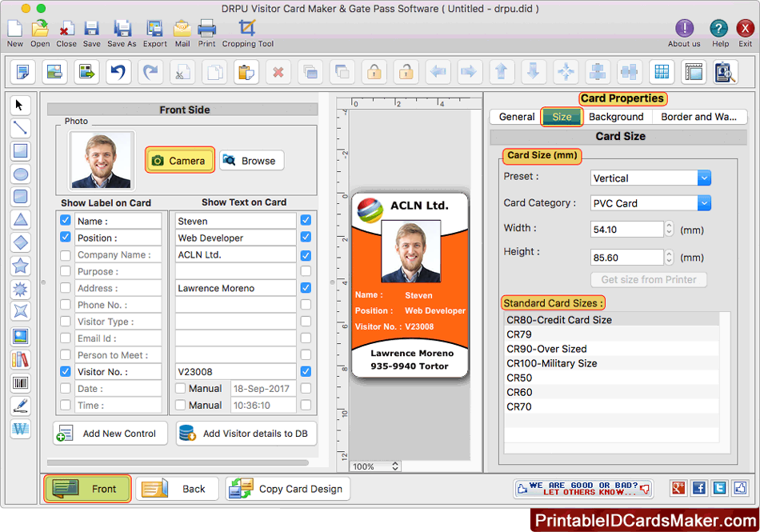Click the Redo arrow icon
Screen dimensions: 760x532
point(150,72)
